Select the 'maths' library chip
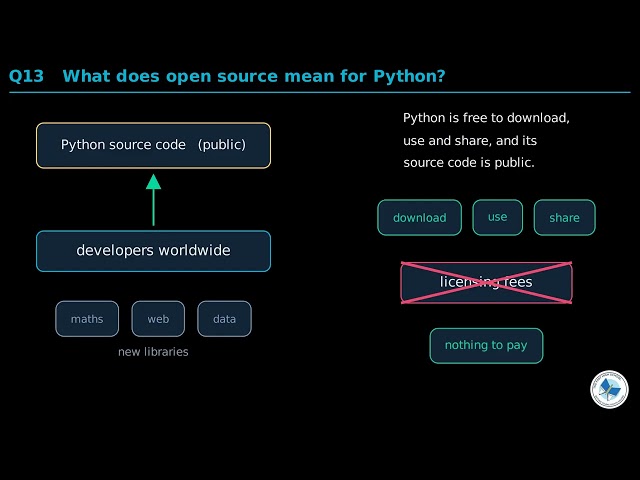 87,319
